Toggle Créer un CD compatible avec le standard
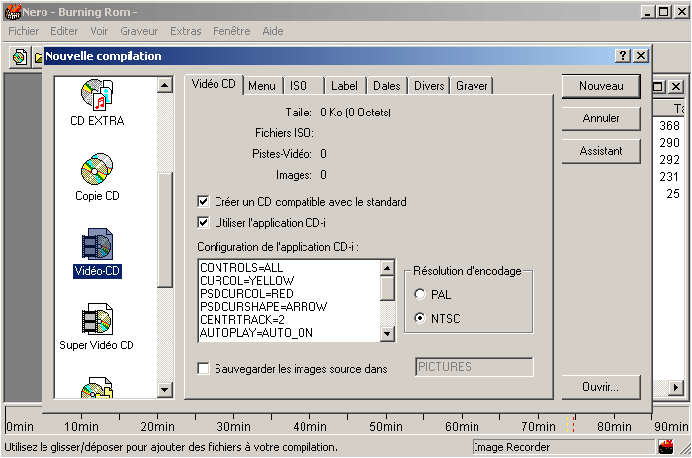Screen dimensions: 692x458 point(203,202)
